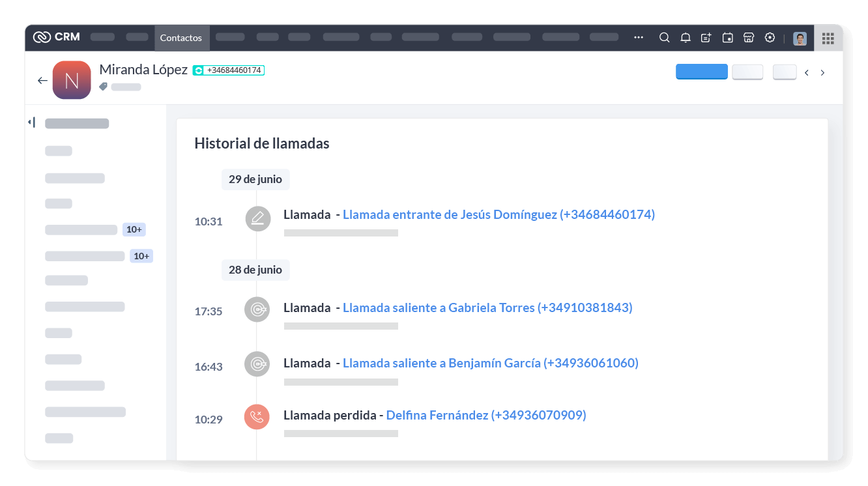Click the CRM logo at top left
Viewport: 868px width, 486px height.
pos(56,37)
